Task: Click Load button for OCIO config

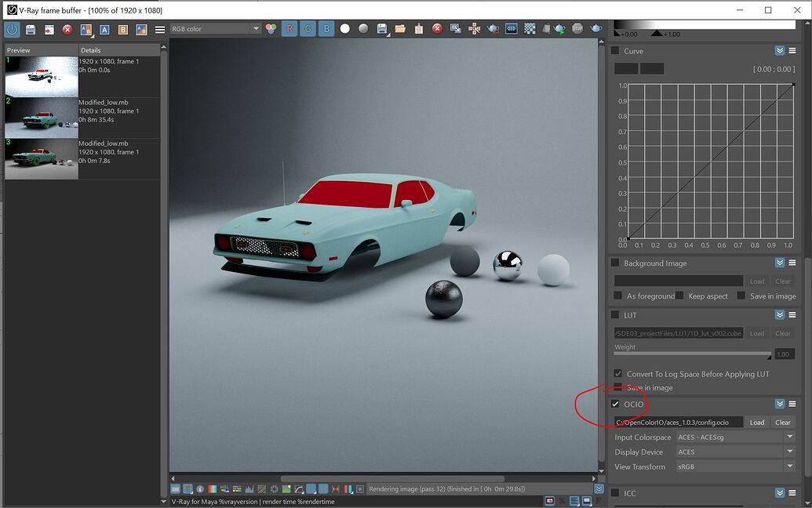Action: (x=757, y=422)
